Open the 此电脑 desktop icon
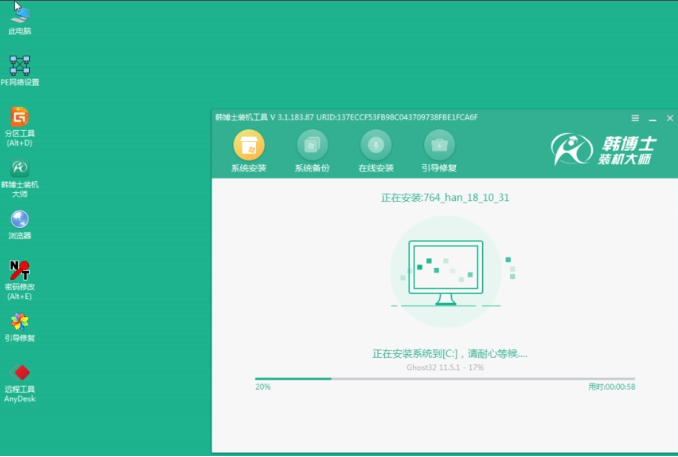 coord(20,20)
